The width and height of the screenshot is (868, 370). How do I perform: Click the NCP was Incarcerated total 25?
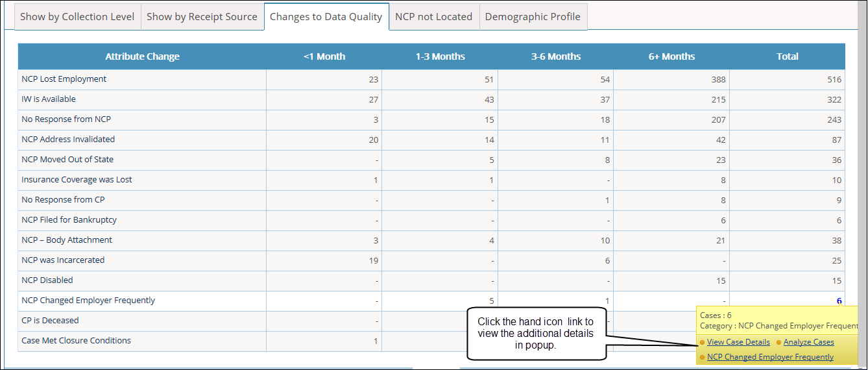[837, 261]
